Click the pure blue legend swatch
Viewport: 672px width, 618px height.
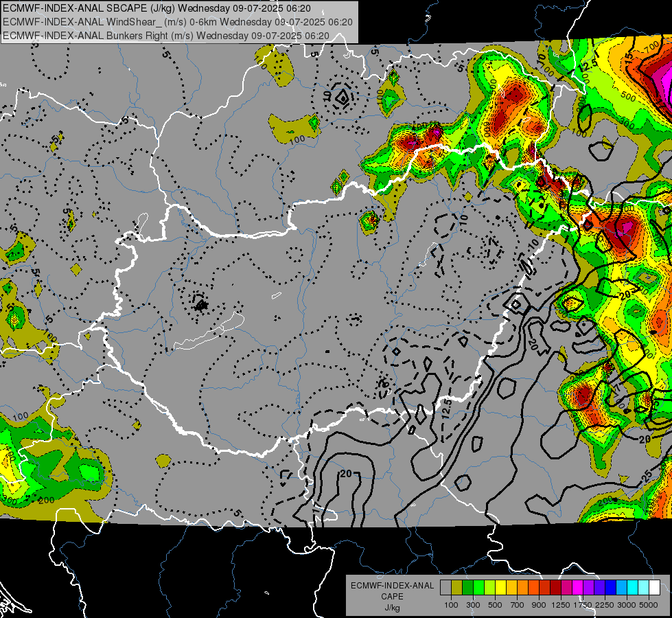coord(611,588)
